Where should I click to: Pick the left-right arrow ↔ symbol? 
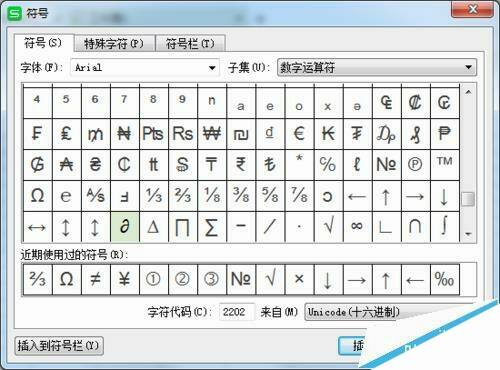point(37,227)
